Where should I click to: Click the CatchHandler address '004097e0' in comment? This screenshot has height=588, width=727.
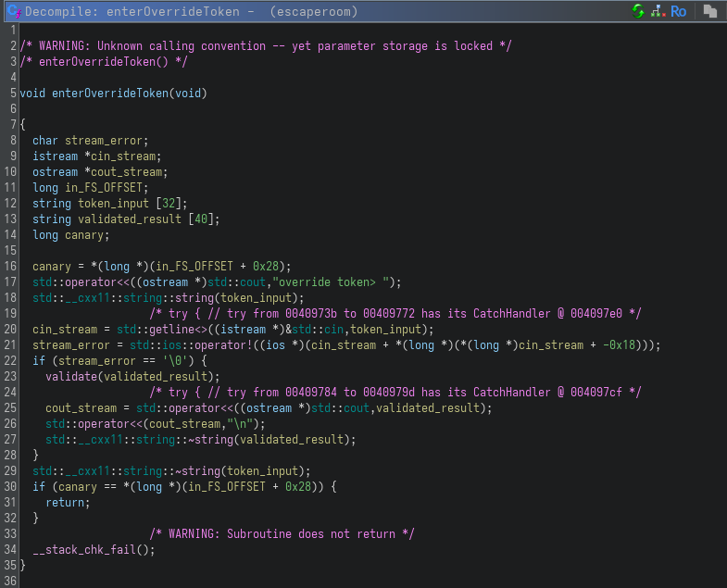596,314
